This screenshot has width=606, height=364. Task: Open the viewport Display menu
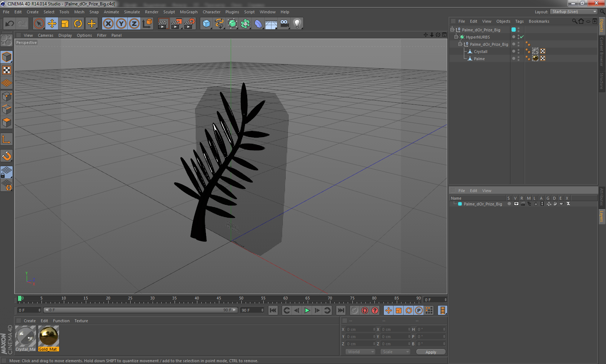click(65, 35)
